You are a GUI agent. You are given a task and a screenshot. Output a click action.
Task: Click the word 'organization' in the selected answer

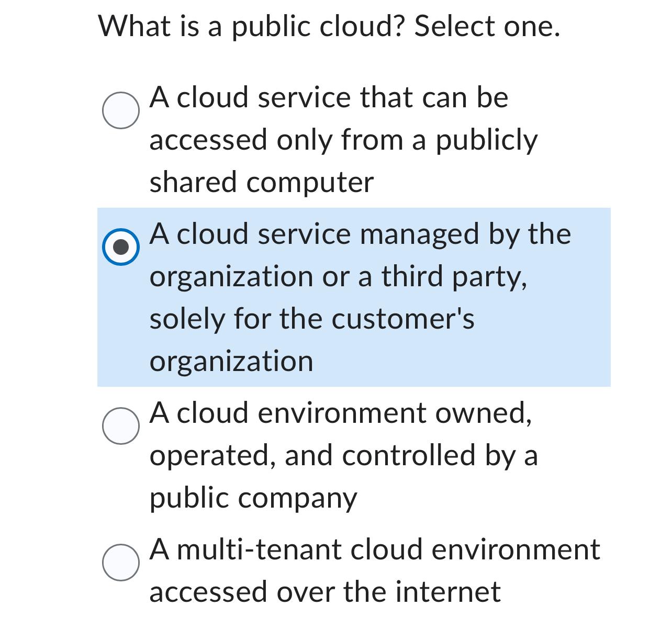pos(231,360)
